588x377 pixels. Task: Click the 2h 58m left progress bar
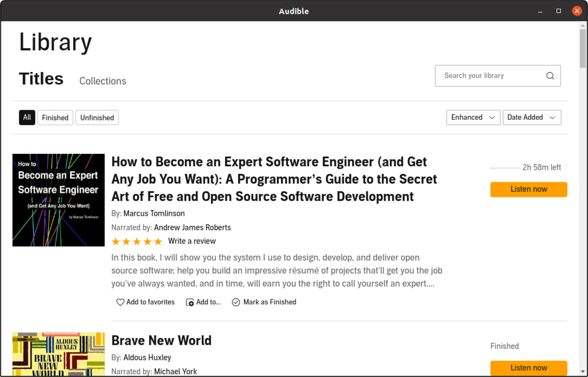(505, 168)
